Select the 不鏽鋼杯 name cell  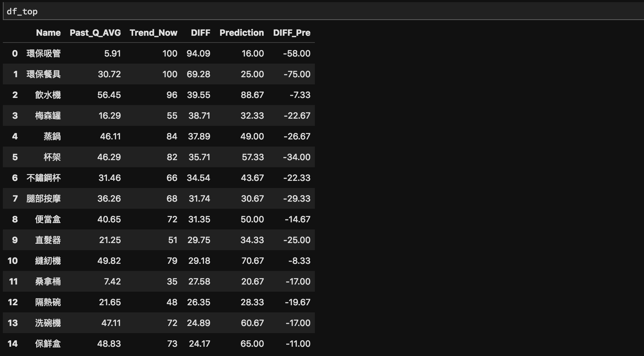(x=44, y=178)
